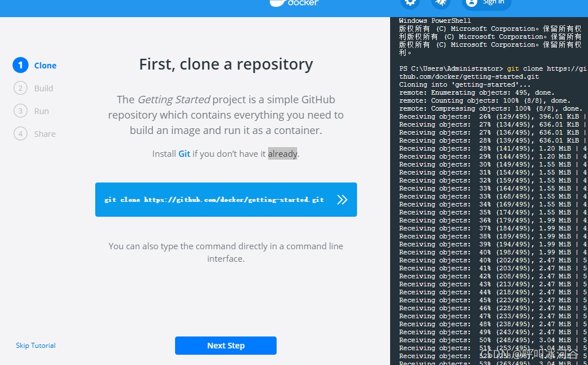Click the step 4 circle icon

[x=21, y=134]
